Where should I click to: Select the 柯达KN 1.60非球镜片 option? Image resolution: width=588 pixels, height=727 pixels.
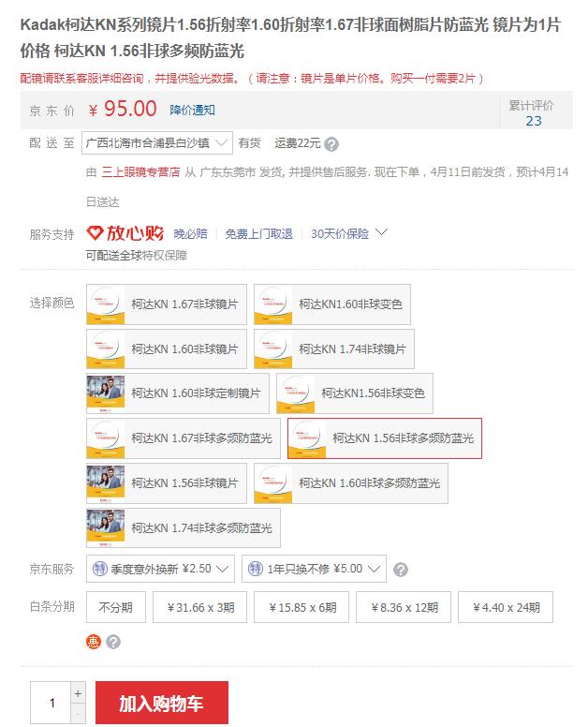167,349
